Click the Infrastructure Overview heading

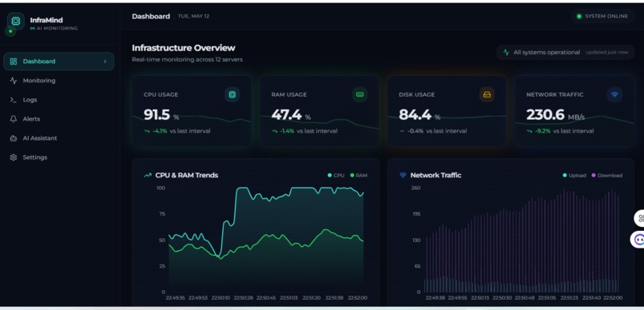(184, 48)
